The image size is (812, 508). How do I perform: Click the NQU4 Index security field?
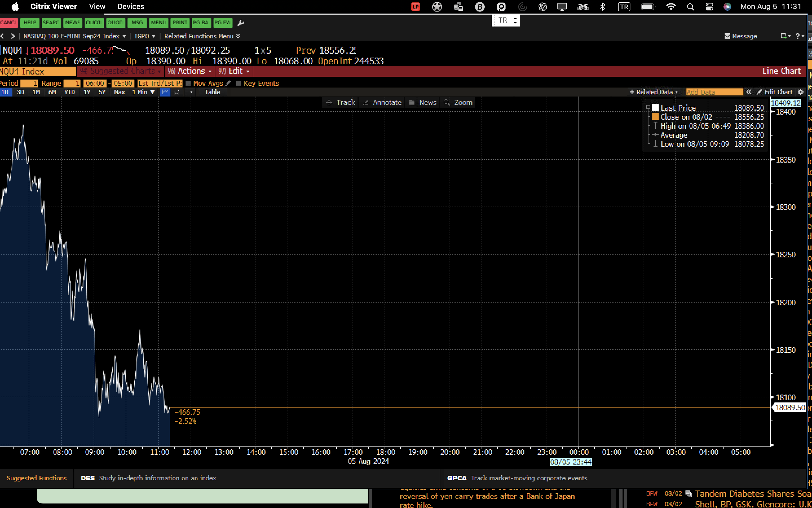pos(38,71)
